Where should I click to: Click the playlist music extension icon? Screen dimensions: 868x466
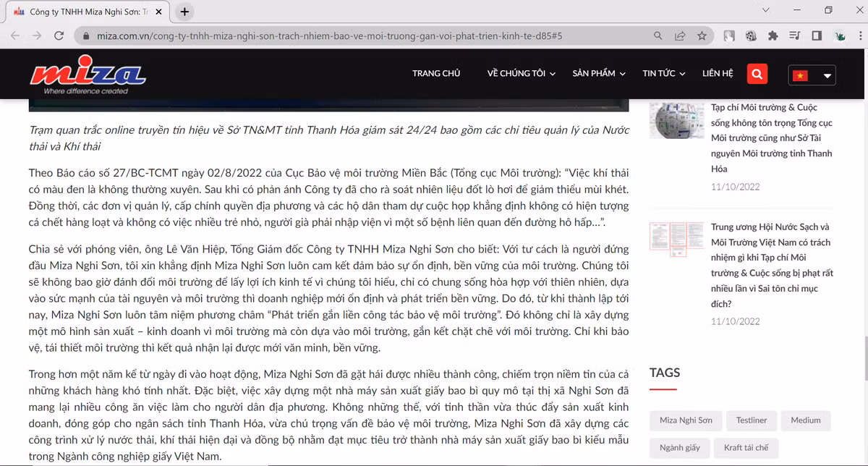point(793,35)
